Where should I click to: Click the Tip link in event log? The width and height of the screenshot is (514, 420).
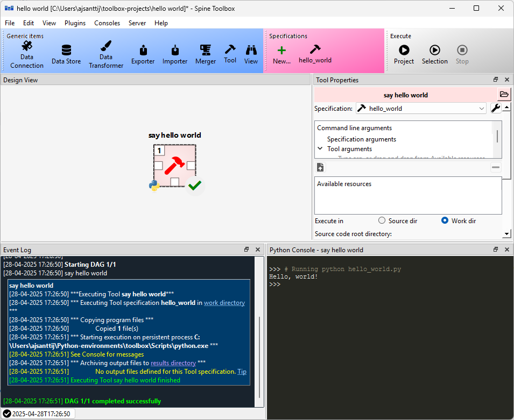pos(242,372)
